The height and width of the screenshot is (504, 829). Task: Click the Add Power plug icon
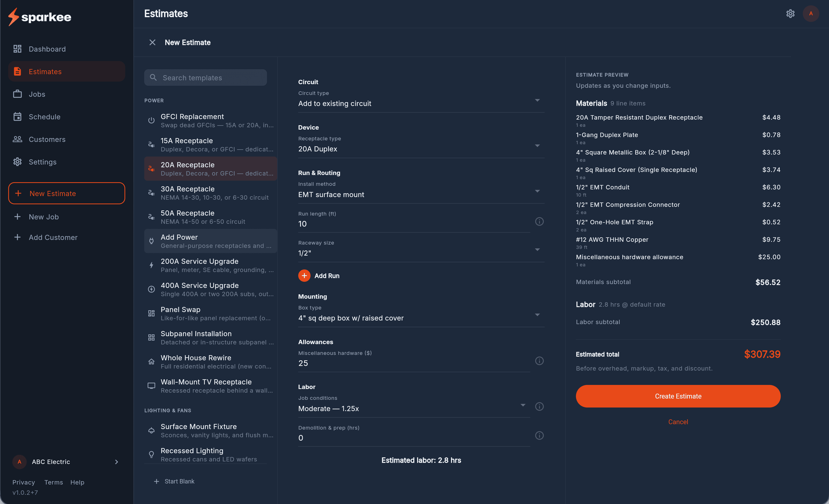tap(151, 241)
